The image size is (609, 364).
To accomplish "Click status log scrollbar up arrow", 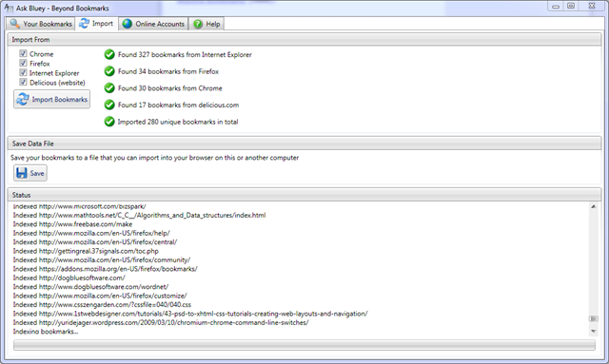I will point(593,206).
